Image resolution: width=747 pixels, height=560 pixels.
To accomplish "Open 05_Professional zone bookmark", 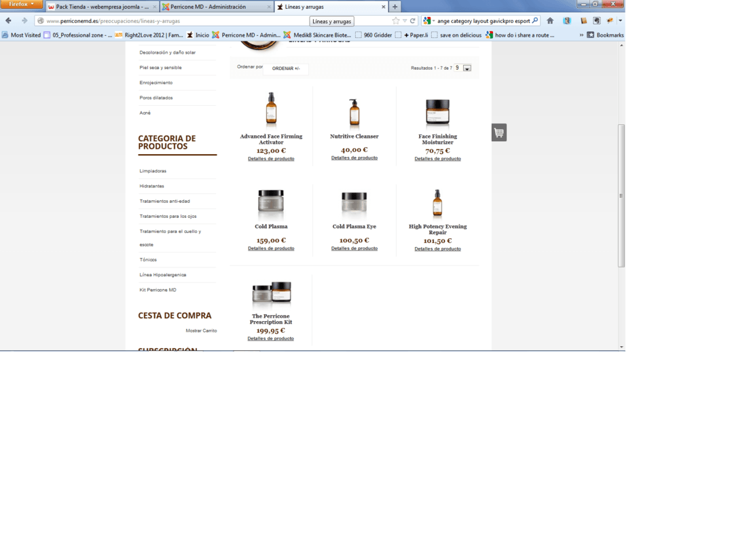I will pyautogui.click(x=77, y=35).
